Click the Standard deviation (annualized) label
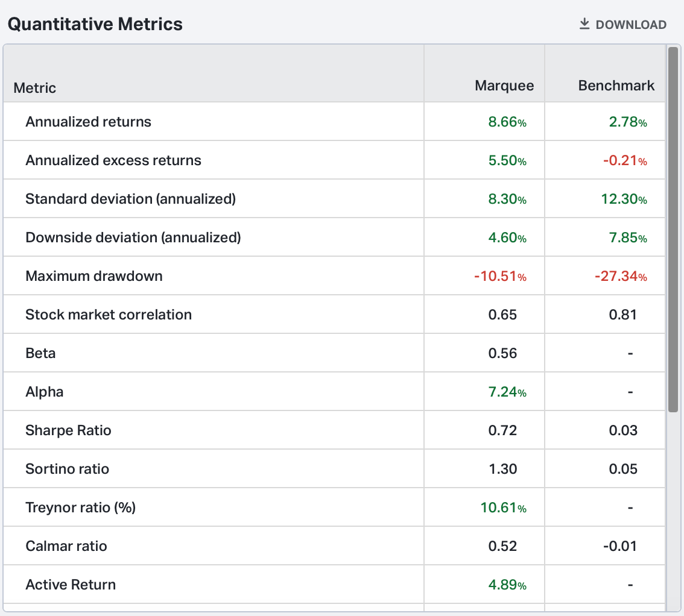Screen dimensions: 684x616 coord(130,199)
